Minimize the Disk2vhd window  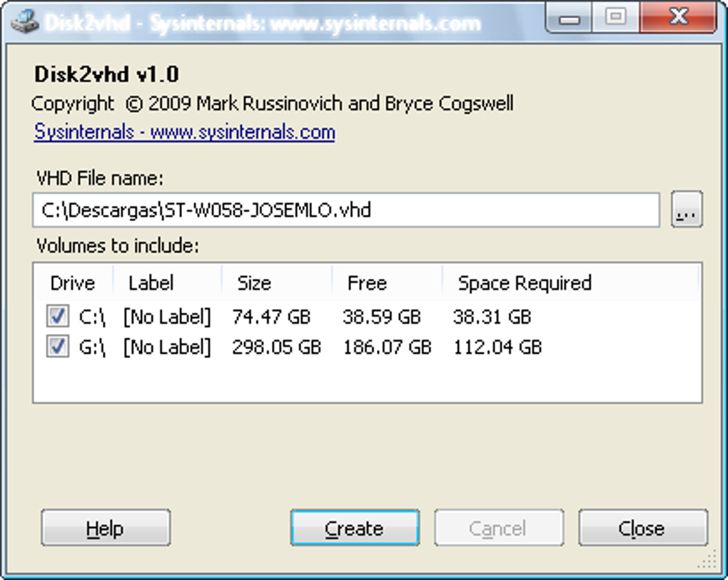pyautogui.click(x=570, y=19)
